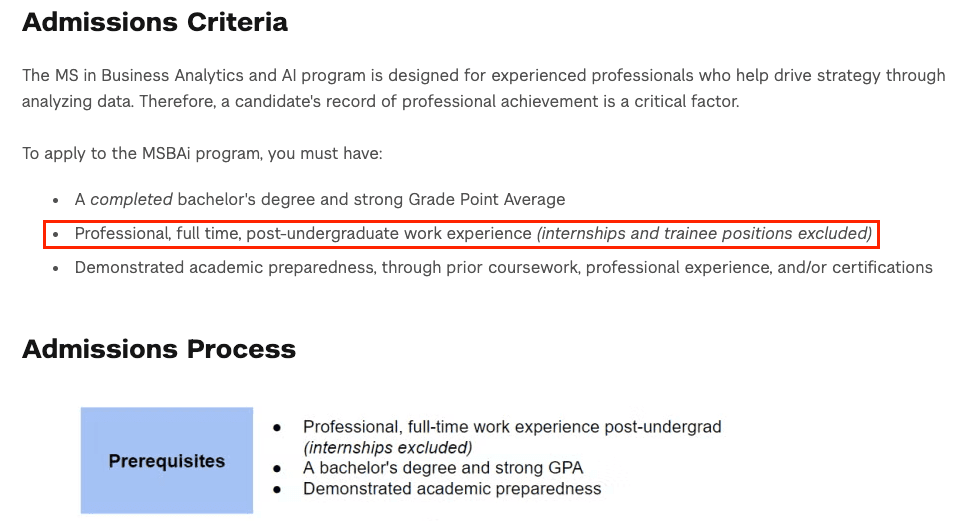Image resolution: width=961 pixels, height=521 pixels.
Task: Click black bullet before 'A bachelor's degree and strong GPA'
Action: [x=277, y=469]
